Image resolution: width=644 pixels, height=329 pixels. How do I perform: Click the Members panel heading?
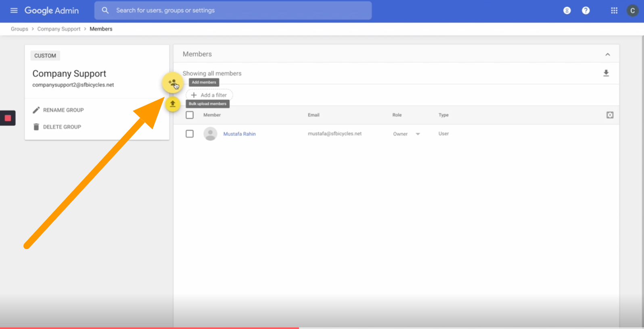point(197,54)
